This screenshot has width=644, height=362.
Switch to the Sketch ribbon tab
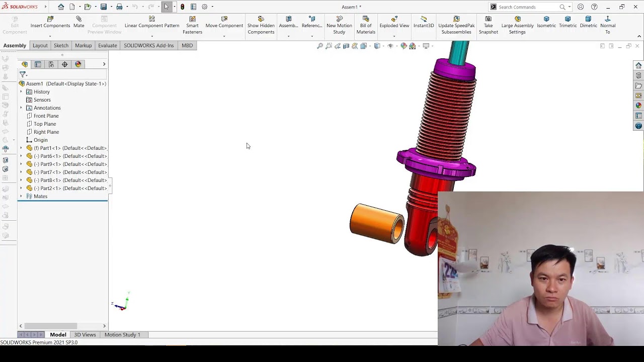point(61,45)
